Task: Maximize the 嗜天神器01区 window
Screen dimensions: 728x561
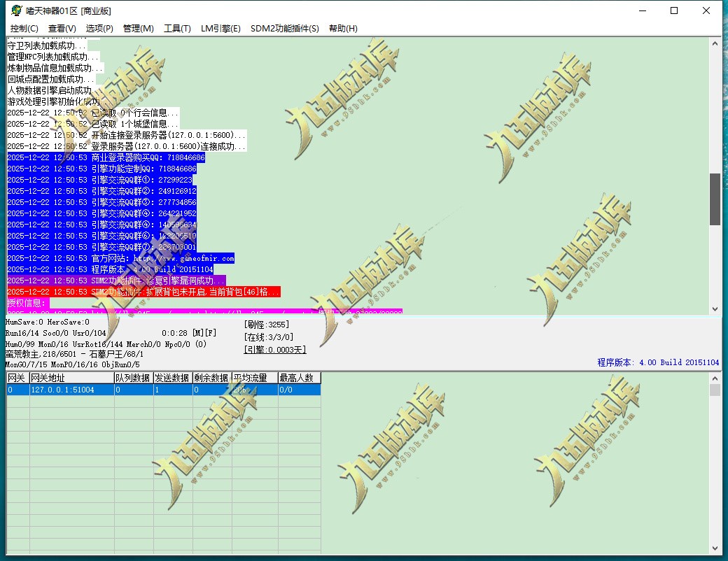Action: tap(674, 10)
